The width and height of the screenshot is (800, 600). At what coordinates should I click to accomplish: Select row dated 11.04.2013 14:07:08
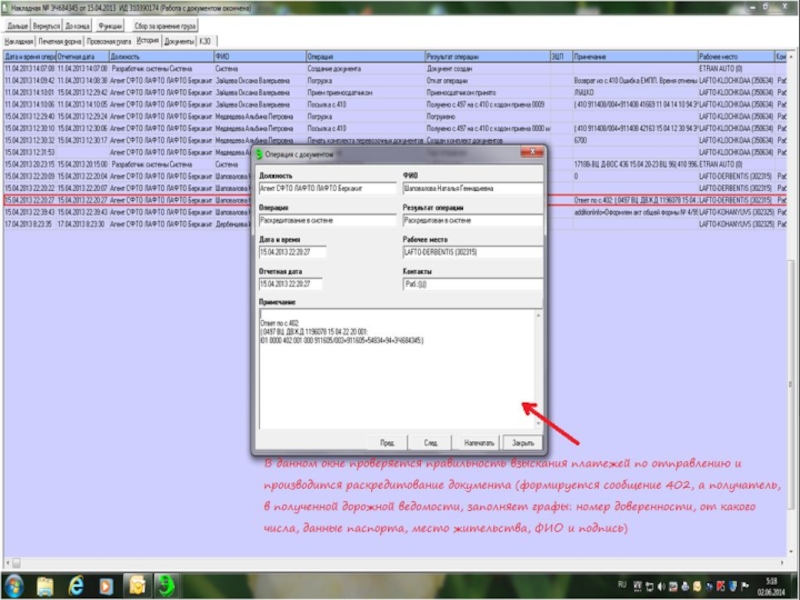coord(395,68)
